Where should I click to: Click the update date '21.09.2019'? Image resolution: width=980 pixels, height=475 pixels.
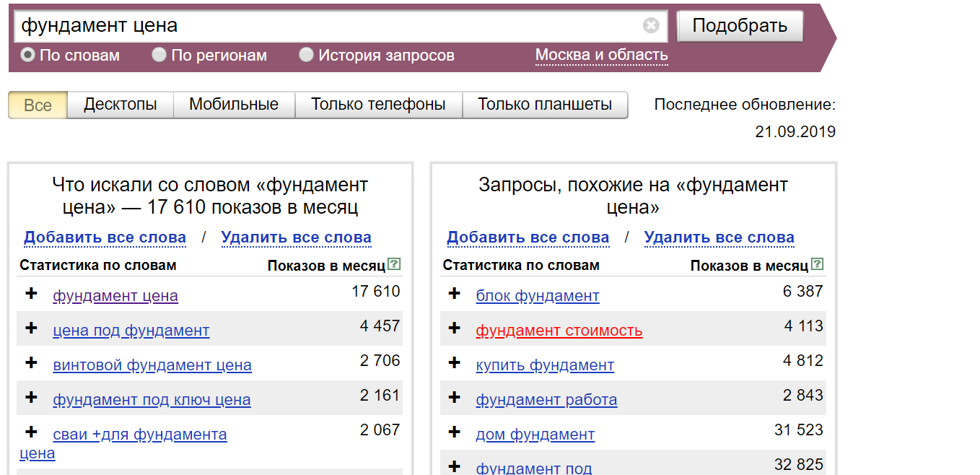click(795, 132)
